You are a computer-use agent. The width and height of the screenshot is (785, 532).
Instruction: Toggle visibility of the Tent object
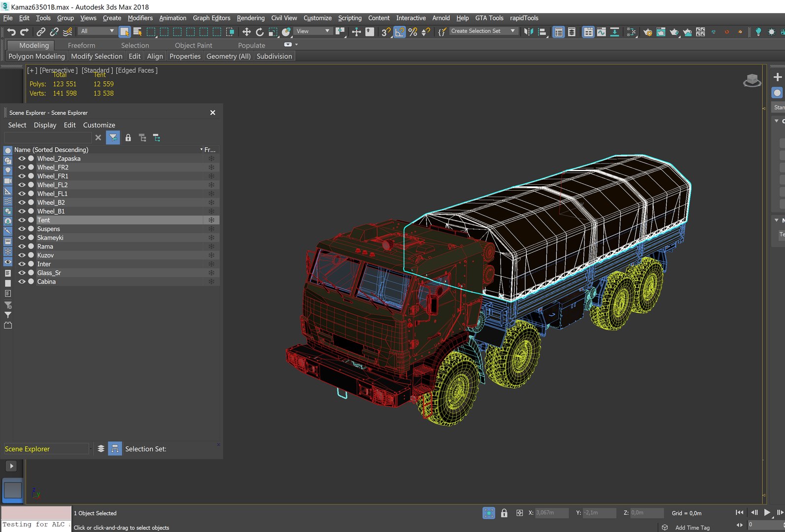(22, 220)
